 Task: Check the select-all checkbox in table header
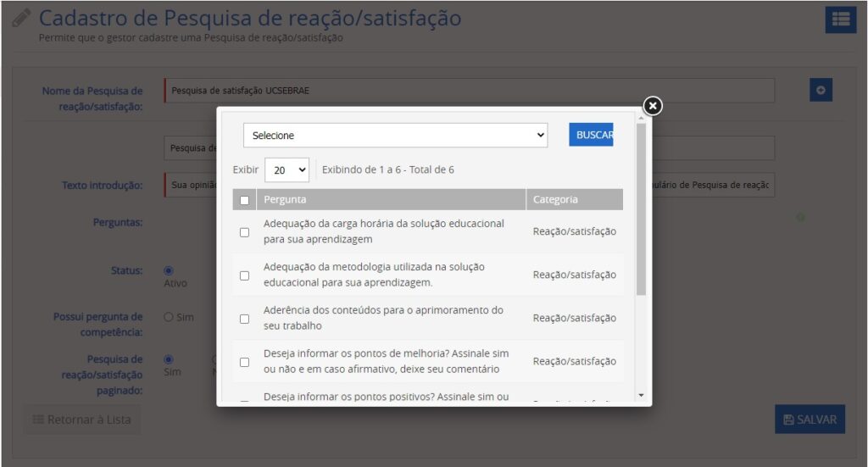tap(245, 200)
